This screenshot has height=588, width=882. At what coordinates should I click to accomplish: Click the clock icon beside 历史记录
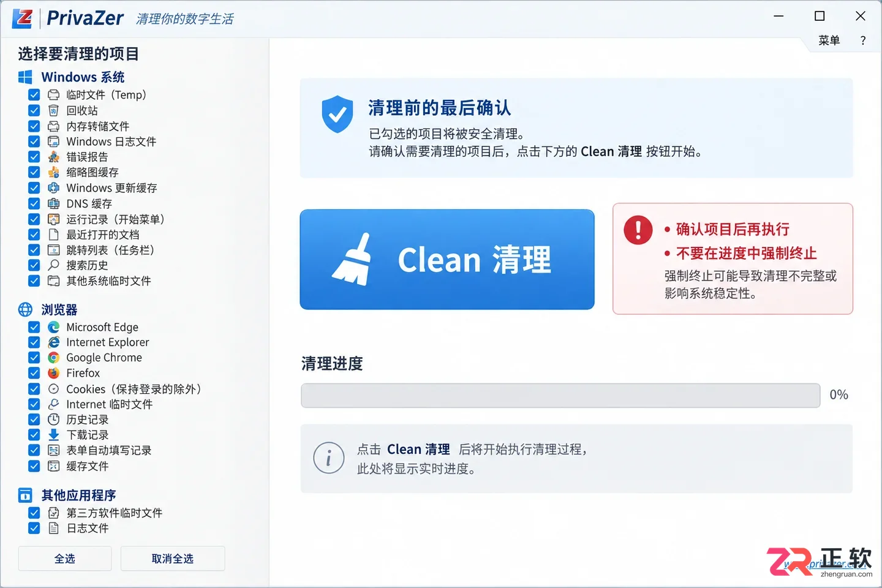tap(54, 420)
